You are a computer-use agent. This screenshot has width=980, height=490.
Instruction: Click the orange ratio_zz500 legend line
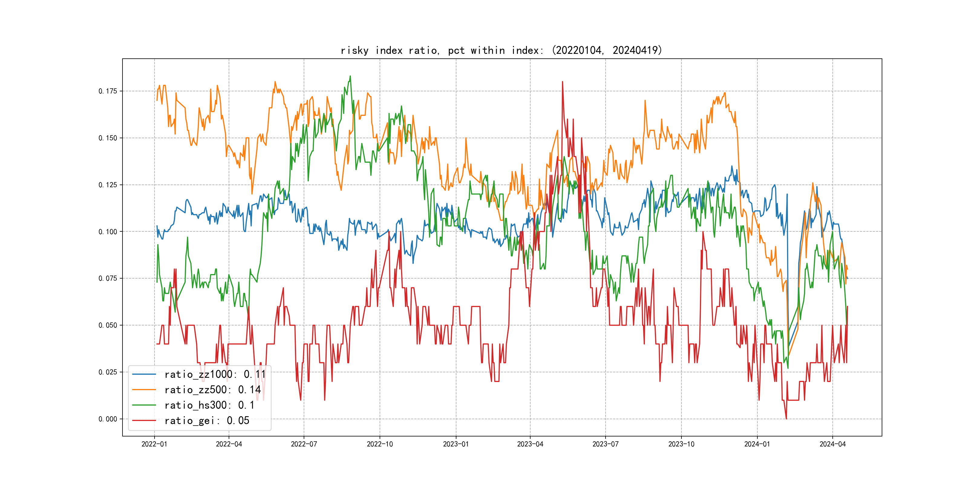pos(144,390)
